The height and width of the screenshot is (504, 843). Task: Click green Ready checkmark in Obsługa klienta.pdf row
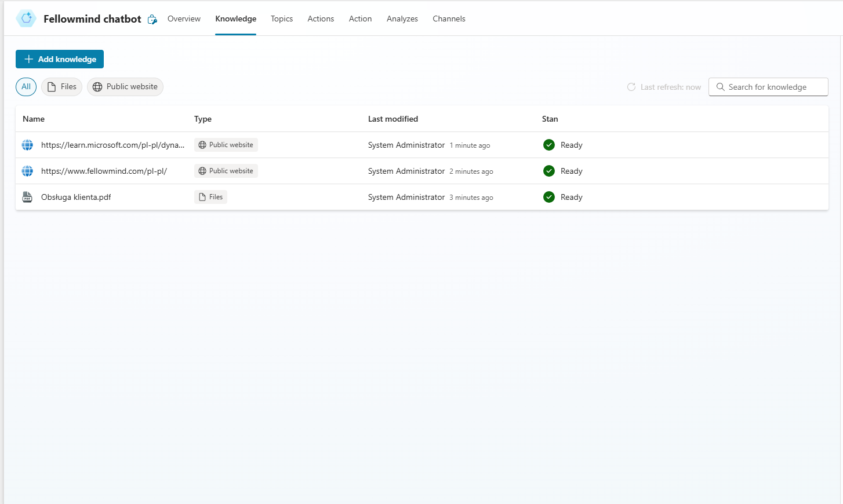[x=549, y=197]
